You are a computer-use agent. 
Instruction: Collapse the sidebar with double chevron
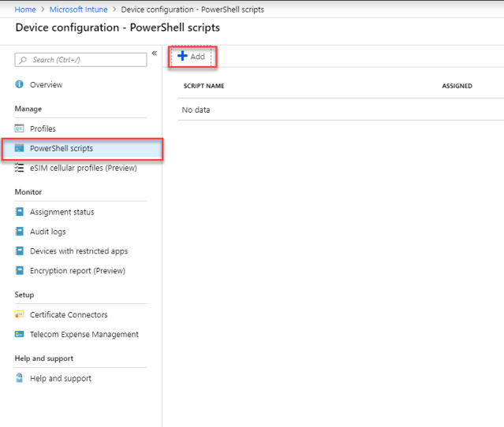pos(155,53)
